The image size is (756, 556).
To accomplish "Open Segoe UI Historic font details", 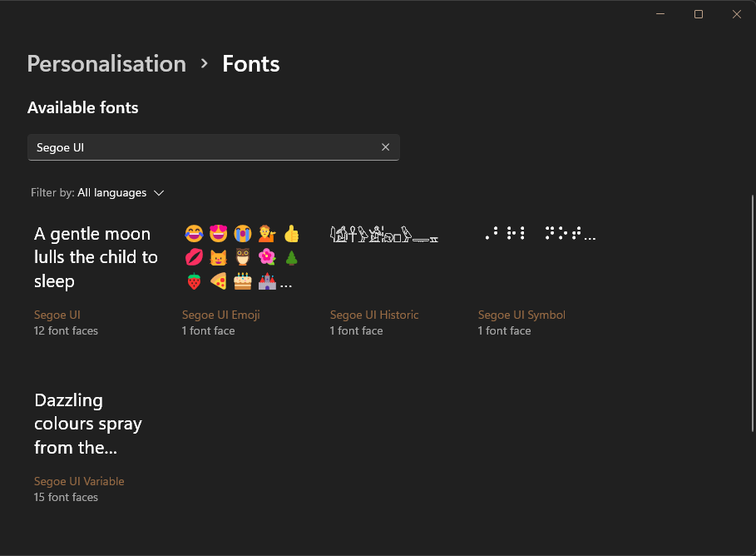I will pos(373,315).
